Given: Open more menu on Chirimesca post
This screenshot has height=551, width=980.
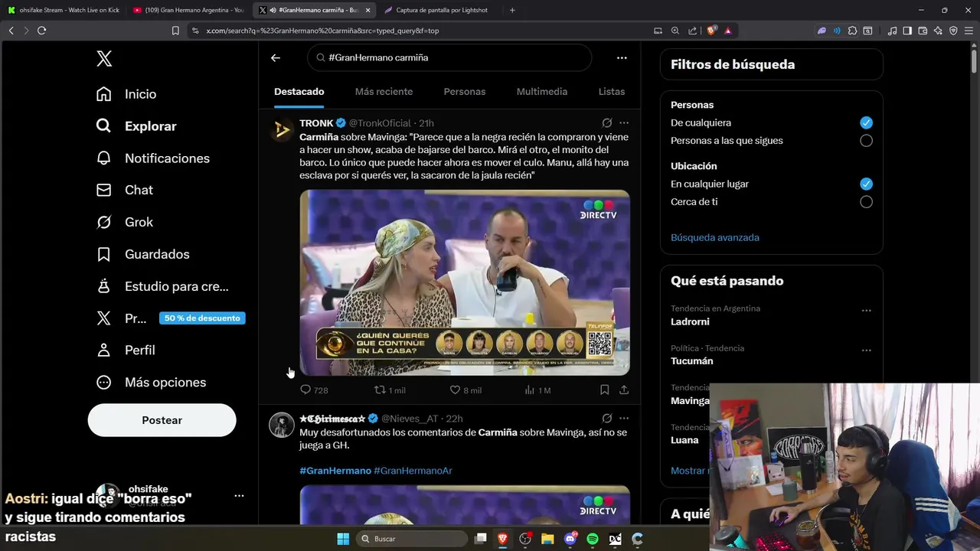Looking at the screenshot, I should pyautogui.click(x=624, y=419).
